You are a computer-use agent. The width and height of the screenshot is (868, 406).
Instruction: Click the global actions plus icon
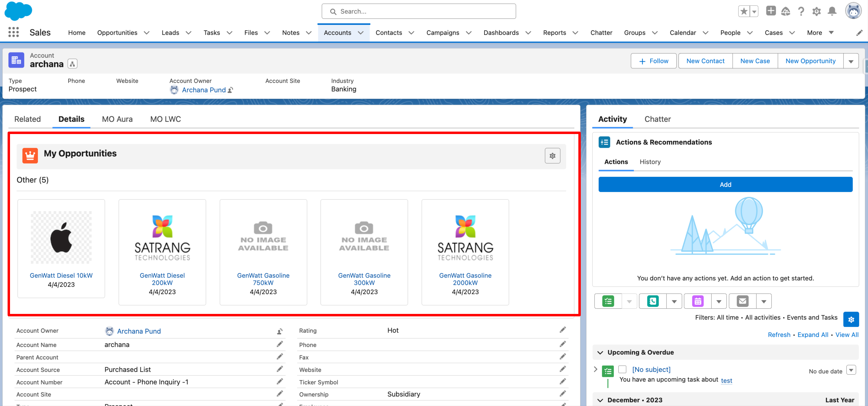pos(771,11)
